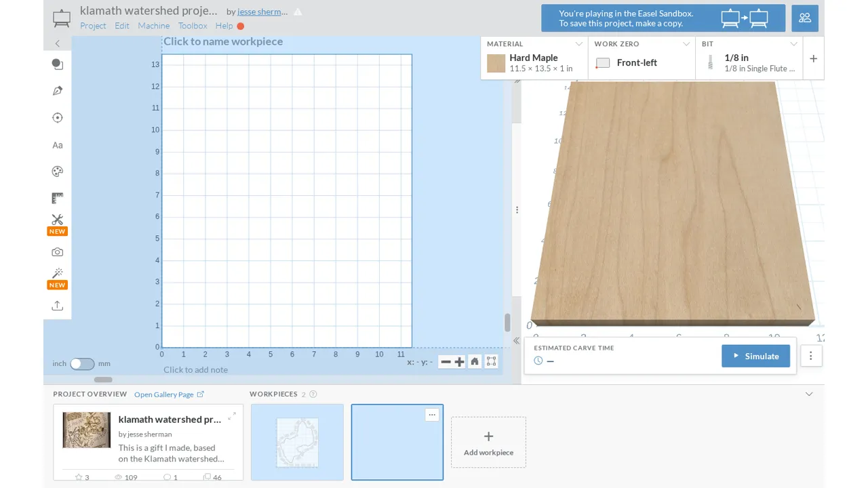
Task: Click the project overview photo thumbnail
Action: [87, 430]
